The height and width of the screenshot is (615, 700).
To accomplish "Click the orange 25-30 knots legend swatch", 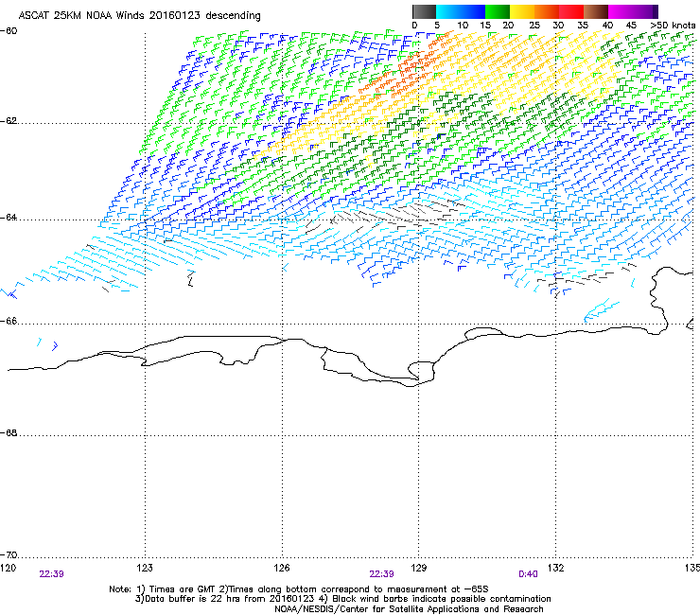I will coord(546,11).
